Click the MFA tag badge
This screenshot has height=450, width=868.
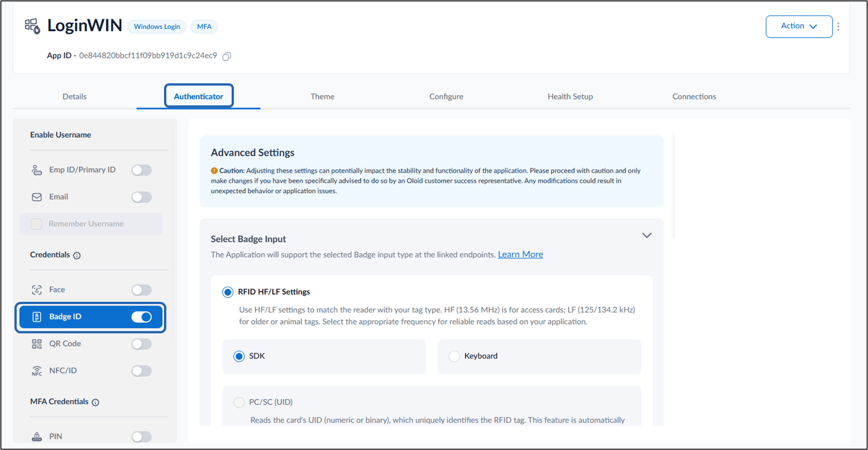204,27
